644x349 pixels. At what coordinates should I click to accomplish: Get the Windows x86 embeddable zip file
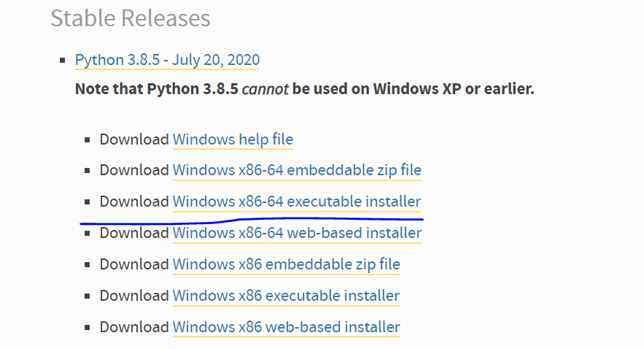286,264
